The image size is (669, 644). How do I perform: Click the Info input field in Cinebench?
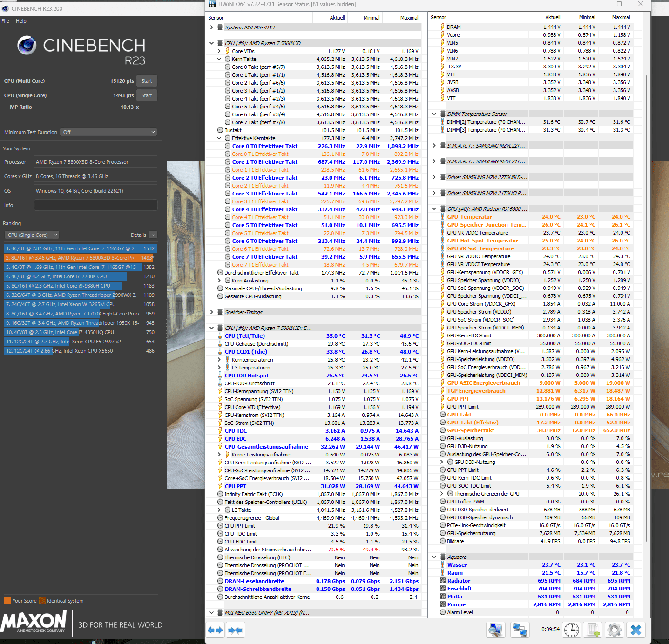(95, 205)
